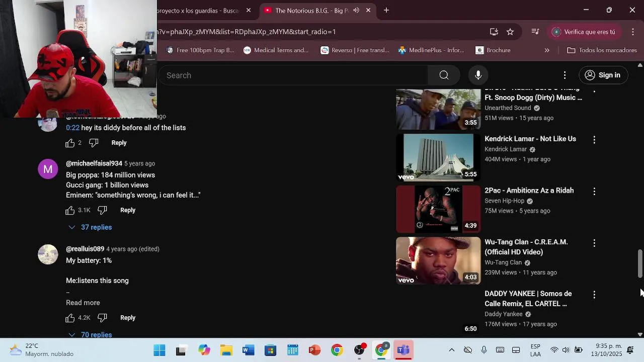644x362 pixels.
Task: Open media controls icon in Chrome toolbar
Action: (535, 32)
